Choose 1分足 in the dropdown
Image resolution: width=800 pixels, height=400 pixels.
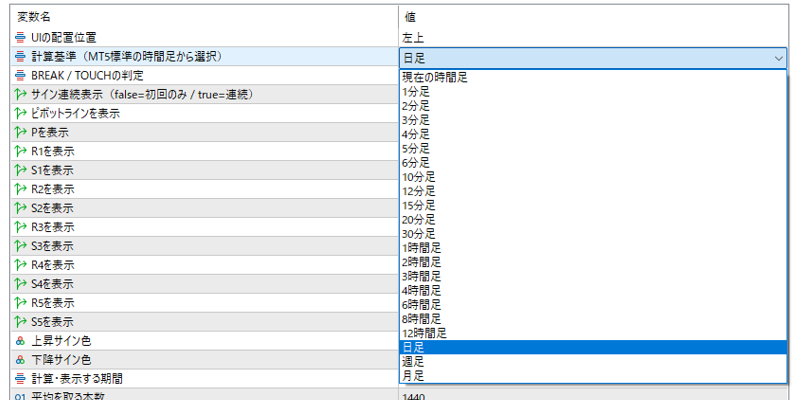click(x=593, y=92)
